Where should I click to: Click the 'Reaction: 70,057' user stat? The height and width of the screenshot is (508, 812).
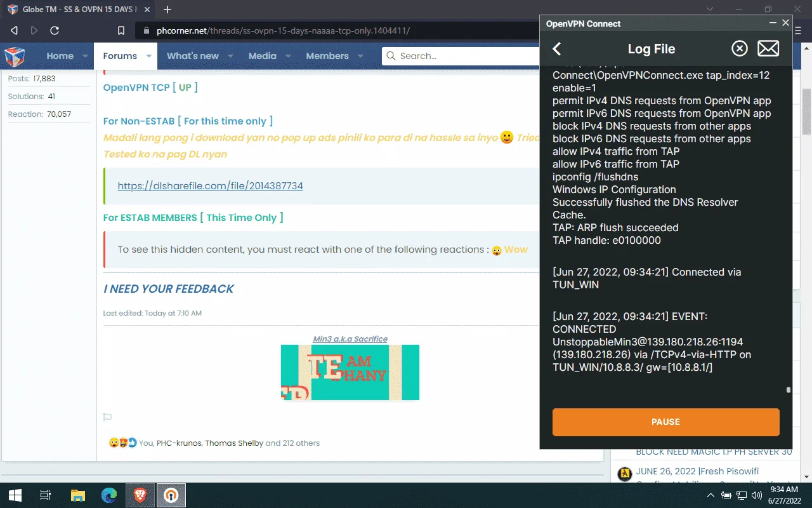[39, 114]
